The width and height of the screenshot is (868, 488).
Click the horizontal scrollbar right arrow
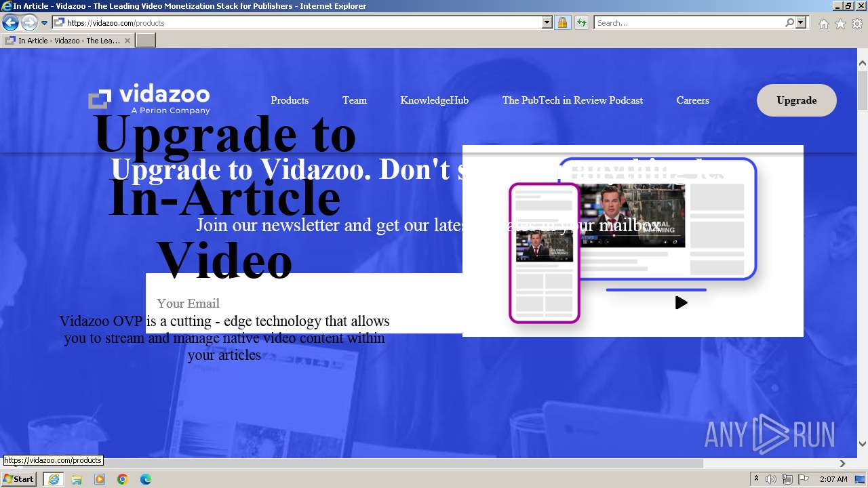(x=842, y=464)
